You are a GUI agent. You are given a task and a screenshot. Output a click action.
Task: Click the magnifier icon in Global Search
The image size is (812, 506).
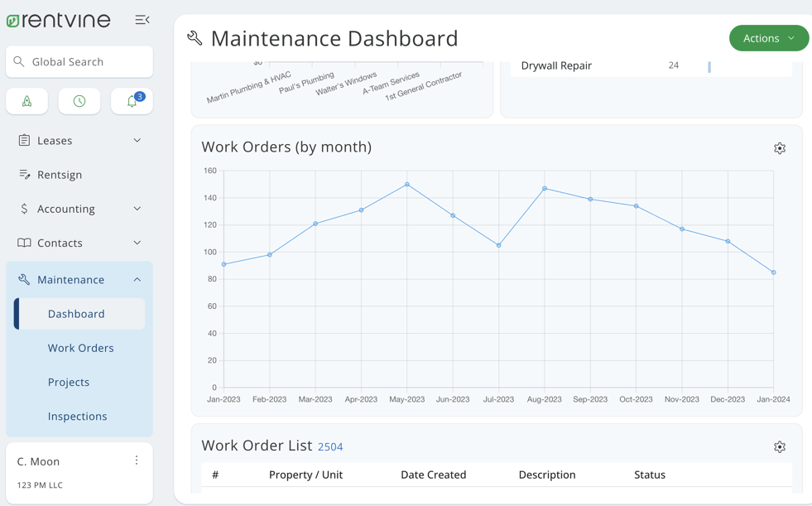(20, 61)
